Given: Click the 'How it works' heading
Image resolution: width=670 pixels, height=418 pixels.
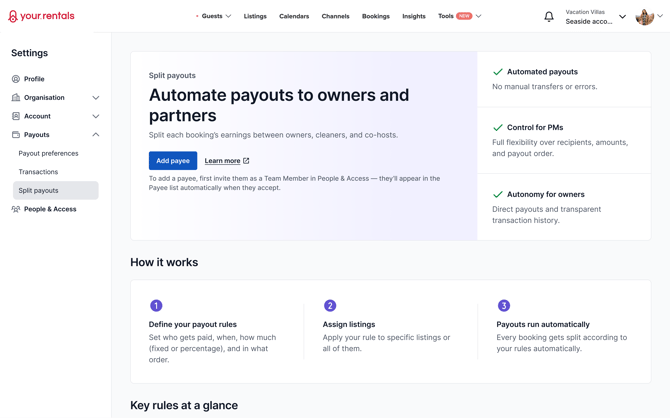Looking at the screenshot, I should coord(164,262).
